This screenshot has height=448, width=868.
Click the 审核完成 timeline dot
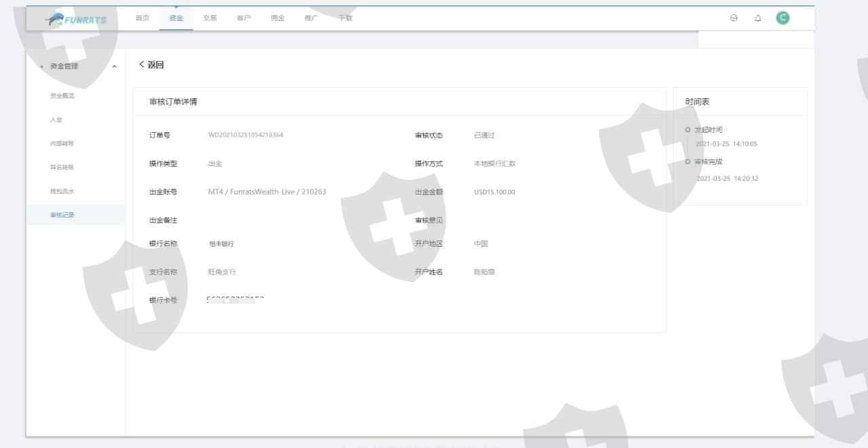(x=688, y=162)
